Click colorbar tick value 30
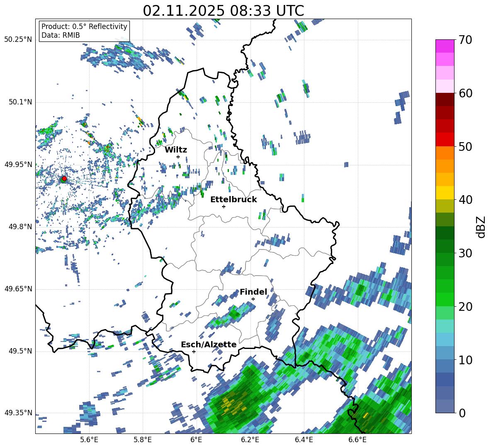Viewport: 491px width, 448px height. [x=465, y=253]
